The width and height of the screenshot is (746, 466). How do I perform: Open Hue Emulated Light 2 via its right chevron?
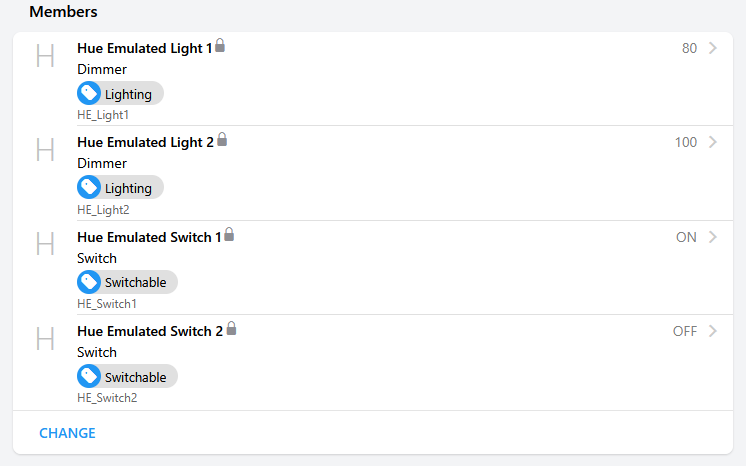pos(713,142)
